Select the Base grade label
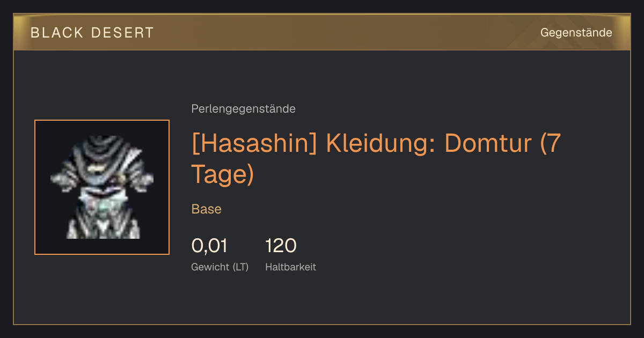The image size is (644, 338). (x=207, y=209)
